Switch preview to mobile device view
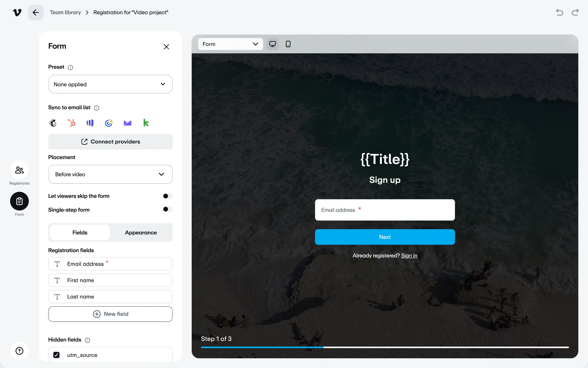588x368 pixels. point(288,44)
